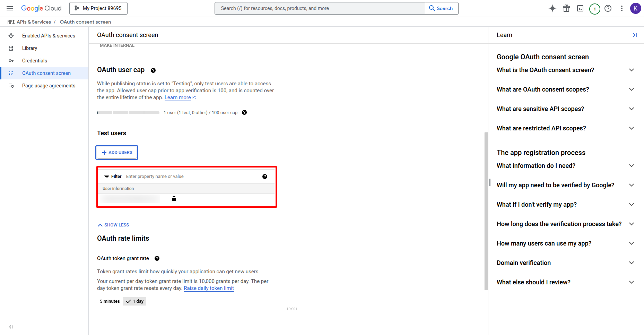
Task: Click the Search button
Action: point(442,8)
